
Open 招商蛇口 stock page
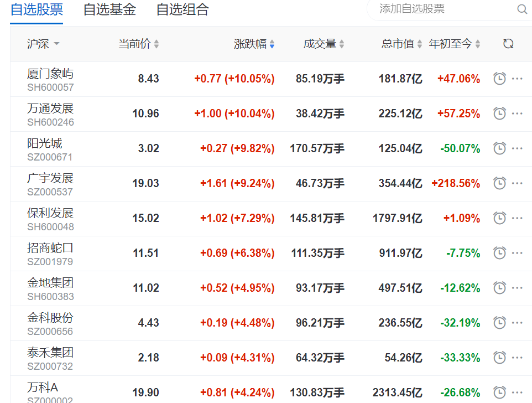(x=50, y=248)
